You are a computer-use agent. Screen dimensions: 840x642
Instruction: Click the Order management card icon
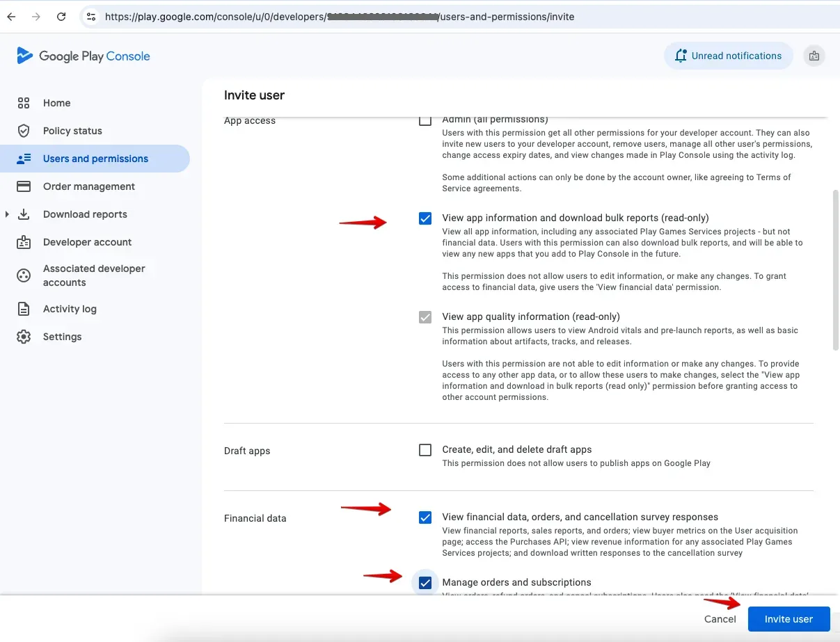pos(24,186)
